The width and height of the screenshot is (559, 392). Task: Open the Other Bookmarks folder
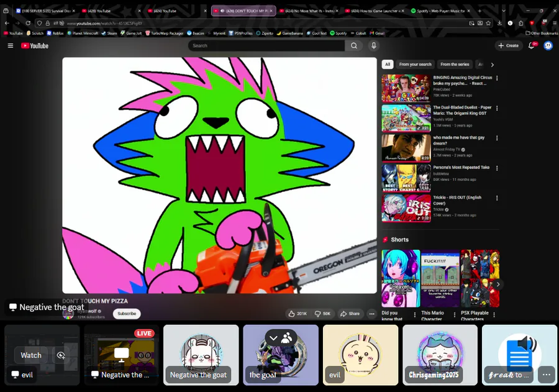(542, 33)
